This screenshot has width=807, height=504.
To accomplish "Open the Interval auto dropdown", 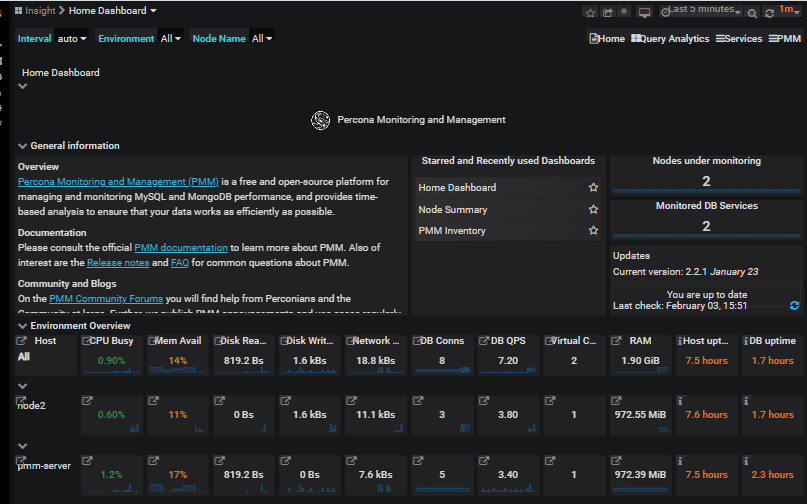I will 72,39.
